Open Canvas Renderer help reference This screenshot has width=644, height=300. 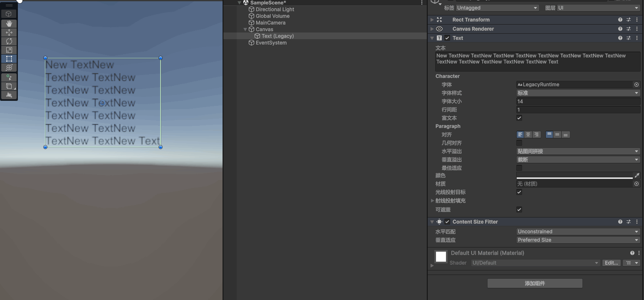coord(620,29)
